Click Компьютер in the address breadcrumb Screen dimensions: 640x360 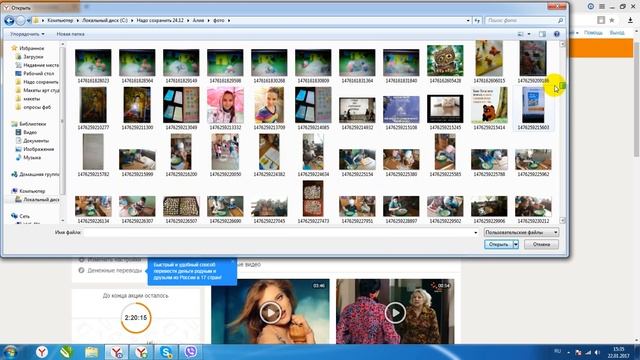click(60, 20)
